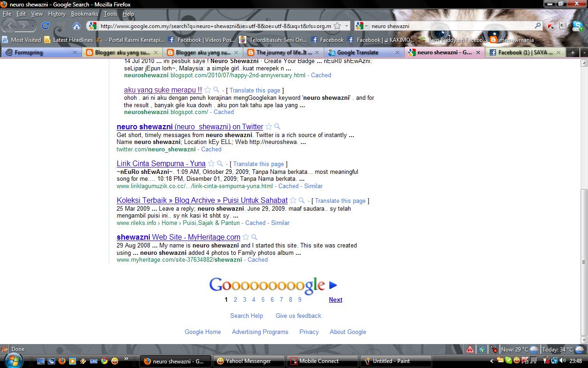The height and width of the screenshot is (368, 588).
Task: Switch to 'The journey of life' tab
Action: click(283, 52)
